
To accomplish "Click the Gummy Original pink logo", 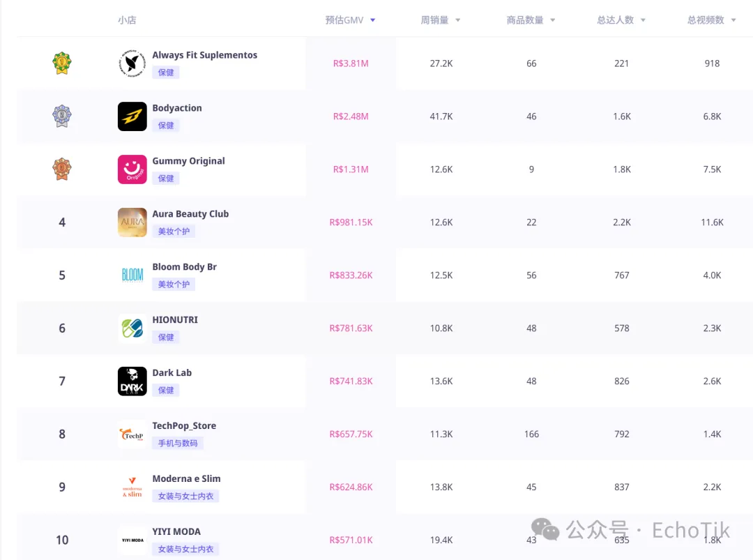I will click(x=132, y=169).
